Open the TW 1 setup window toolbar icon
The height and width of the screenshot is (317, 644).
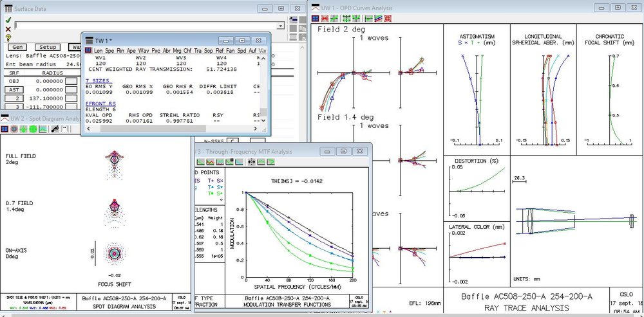click(88, 50)
